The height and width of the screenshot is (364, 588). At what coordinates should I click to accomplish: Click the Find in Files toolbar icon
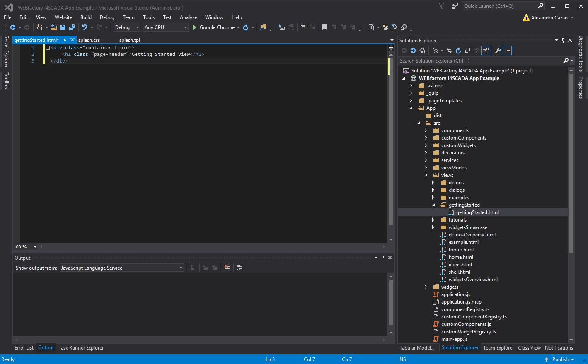263,27
